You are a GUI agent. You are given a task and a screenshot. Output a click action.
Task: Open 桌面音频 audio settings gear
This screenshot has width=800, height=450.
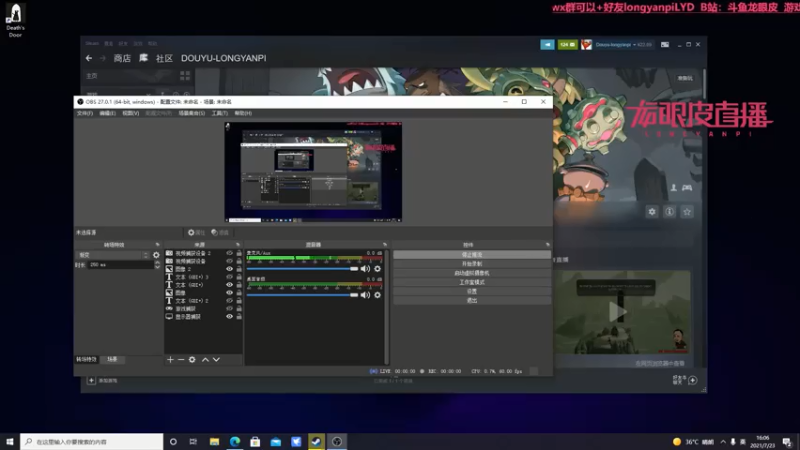click(378, 295)
